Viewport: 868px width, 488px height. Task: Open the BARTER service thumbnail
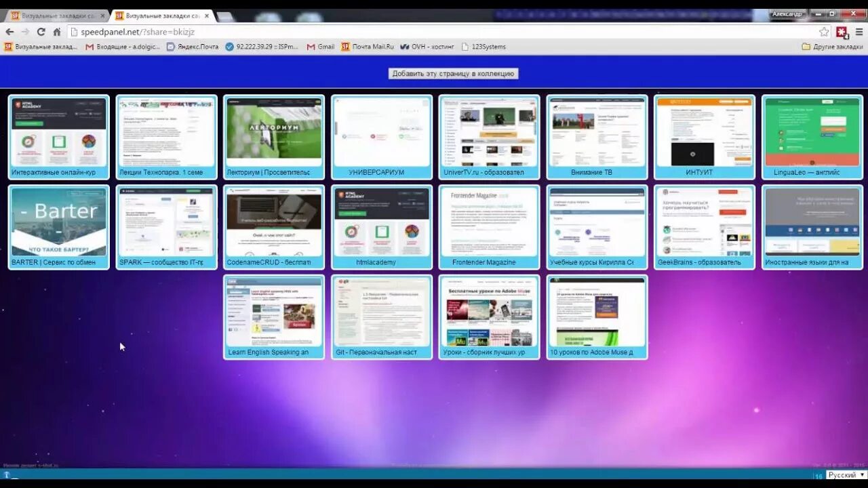(x=58, y=227)
